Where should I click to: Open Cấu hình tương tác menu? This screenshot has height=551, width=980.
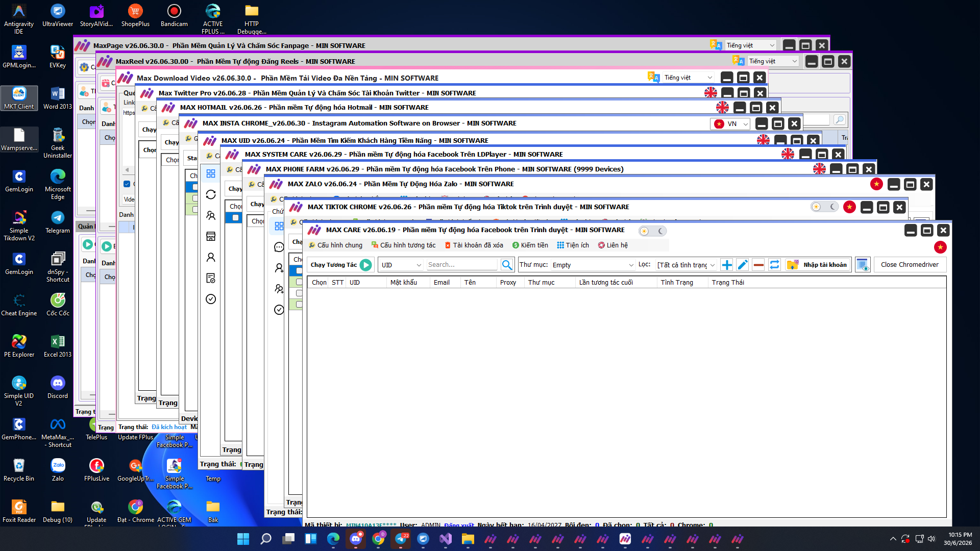pos(403,245)
